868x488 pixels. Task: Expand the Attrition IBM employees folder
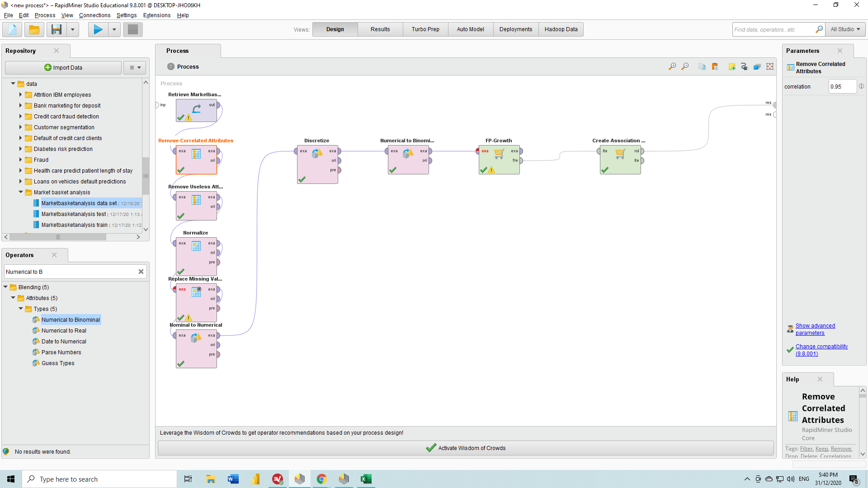(20, 94)
